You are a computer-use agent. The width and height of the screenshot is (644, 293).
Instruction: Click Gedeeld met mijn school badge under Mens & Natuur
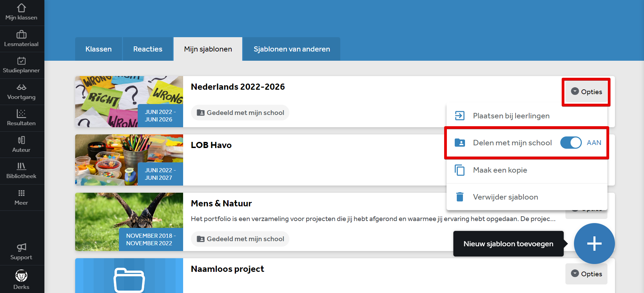pyautogui.click(x=240, y=239)
